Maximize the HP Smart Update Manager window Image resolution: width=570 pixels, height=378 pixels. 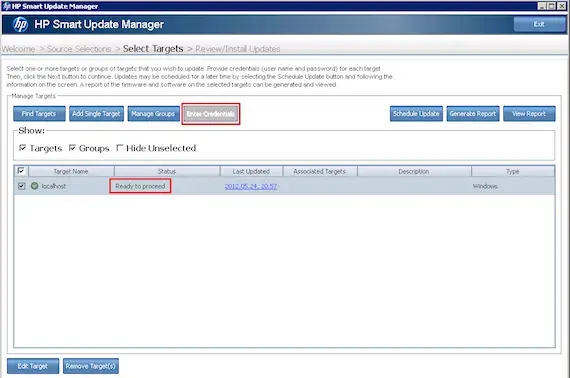[x=551, y=6]
